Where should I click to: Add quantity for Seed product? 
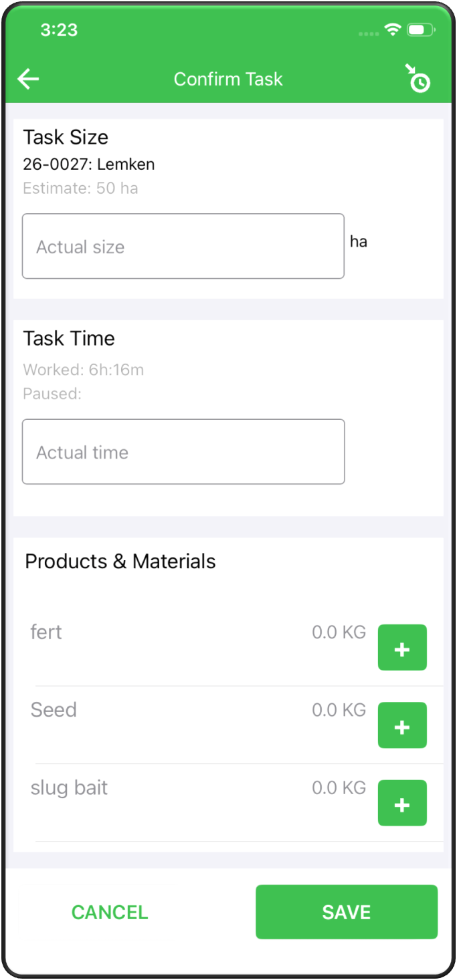coord(402,725)
